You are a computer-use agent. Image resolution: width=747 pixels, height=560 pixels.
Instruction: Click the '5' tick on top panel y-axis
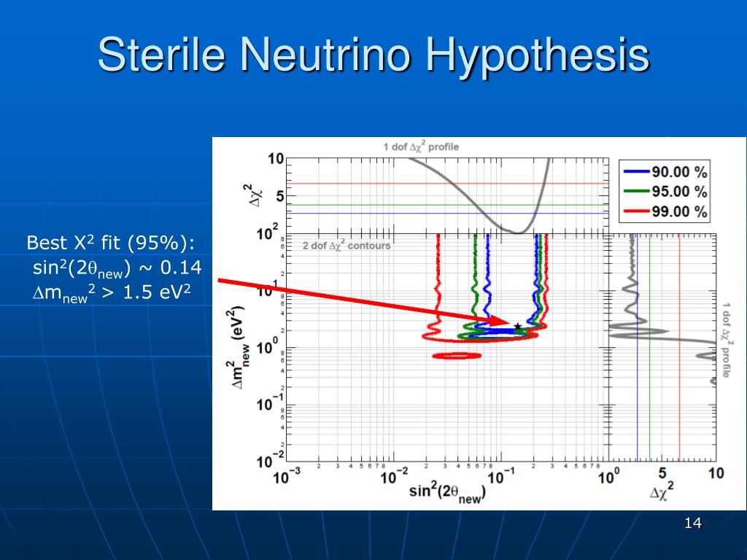coord(279,195)
